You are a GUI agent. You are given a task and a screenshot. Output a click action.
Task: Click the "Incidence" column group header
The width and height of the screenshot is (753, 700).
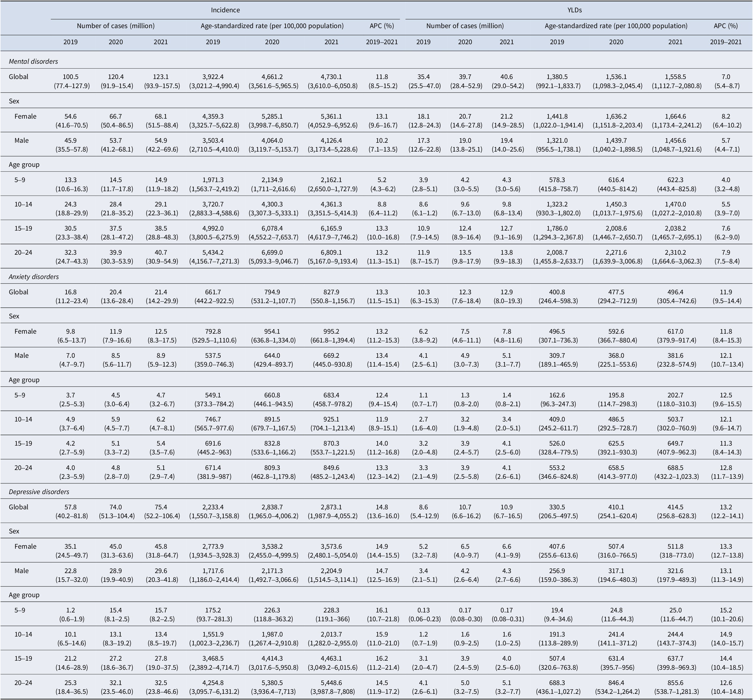[x=225, y=10]
